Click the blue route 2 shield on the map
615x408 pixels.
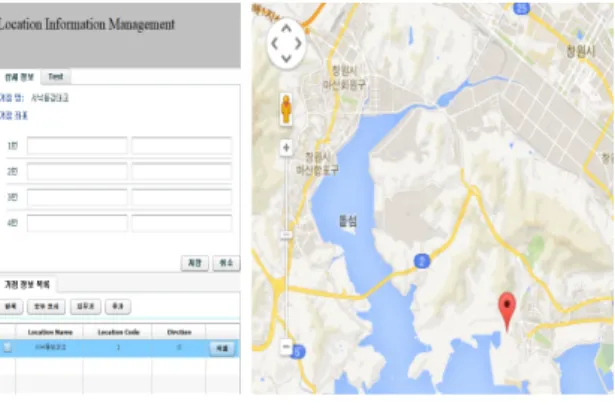coord(422,261)
